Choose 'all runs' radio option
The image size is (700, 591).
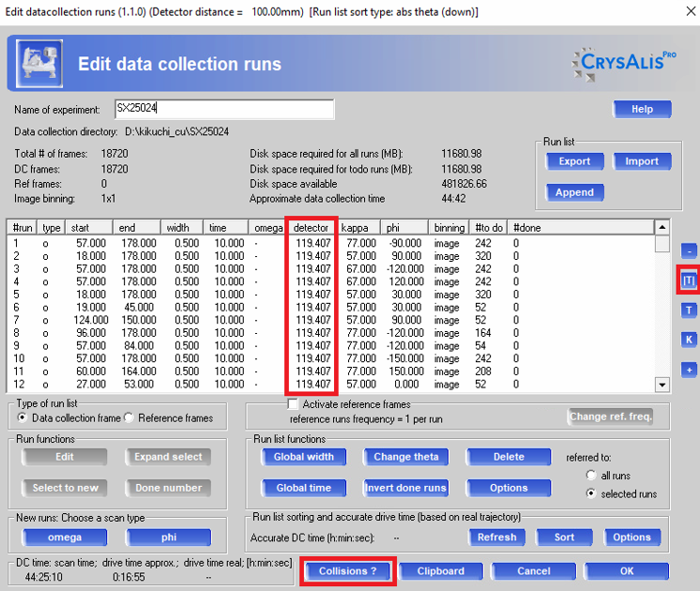[591, 475]
